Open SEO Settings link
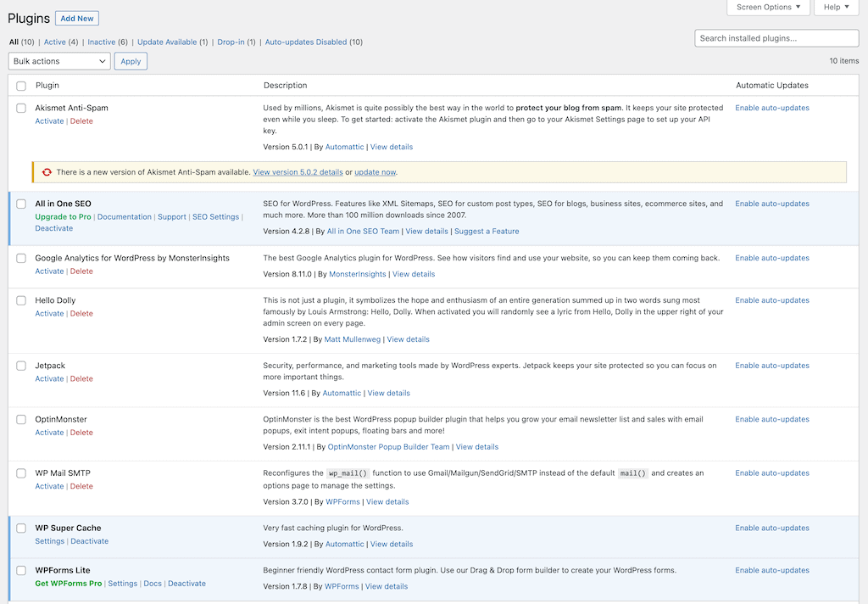 point(216,217)
